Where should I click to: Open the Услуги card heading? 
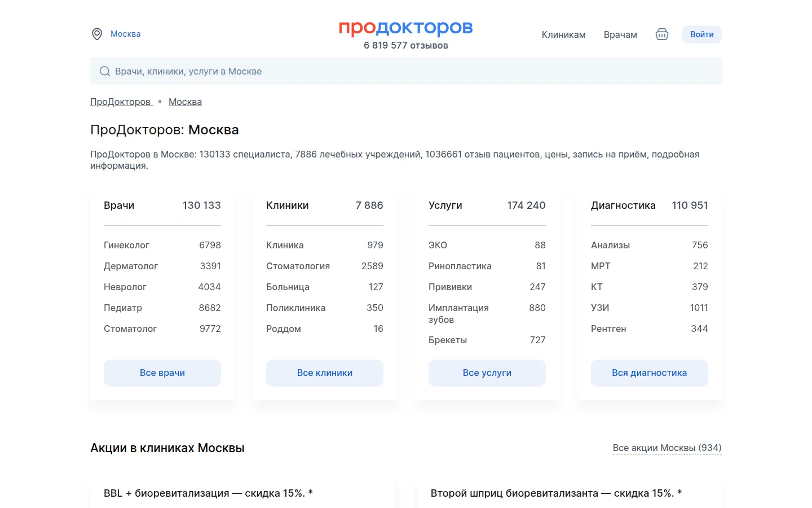[445, 205]
